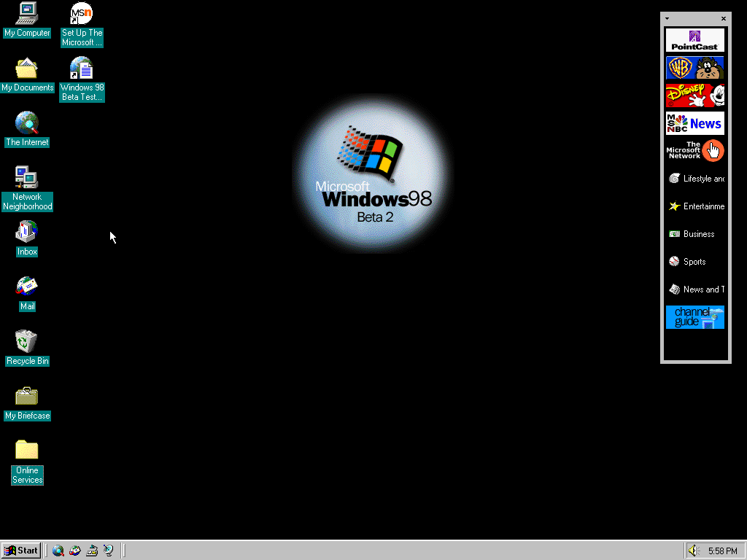
Task: Click Show Desktop icon in Quick Launch
Action: click(x=92, y=551)
